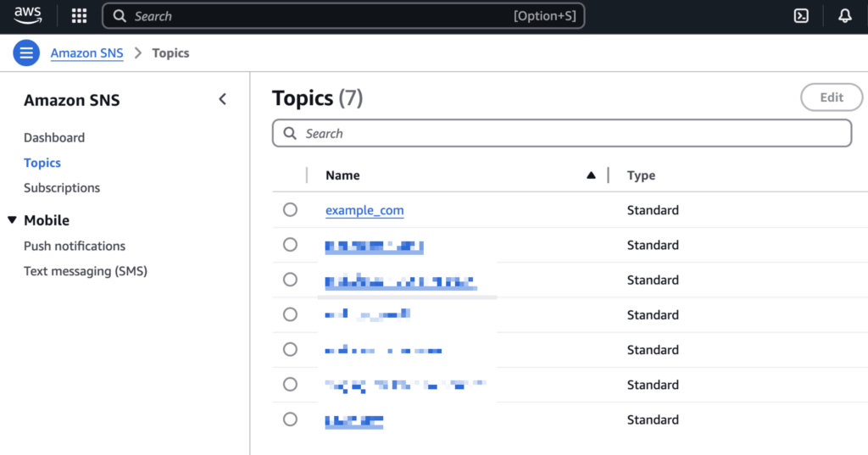Sort topics using the Name column arrow
The image size is (868, 455).
[591, 175]
